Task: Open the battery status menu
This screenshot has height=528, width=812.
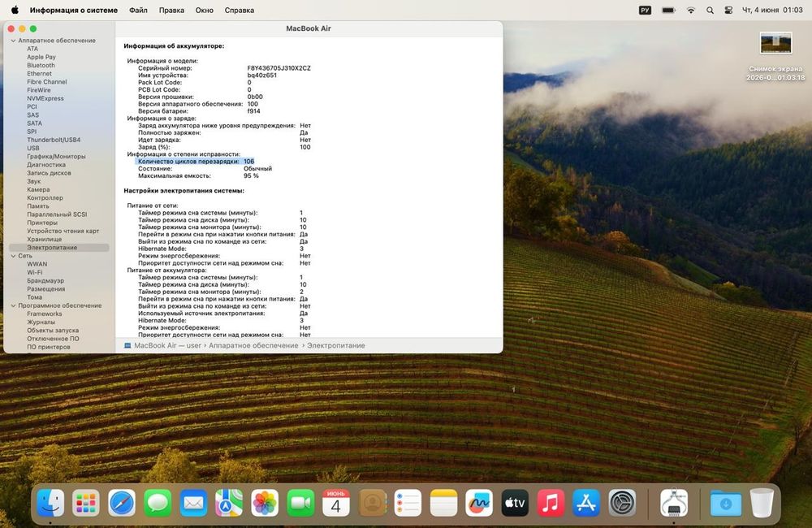Action: click(x=668, y=10)
